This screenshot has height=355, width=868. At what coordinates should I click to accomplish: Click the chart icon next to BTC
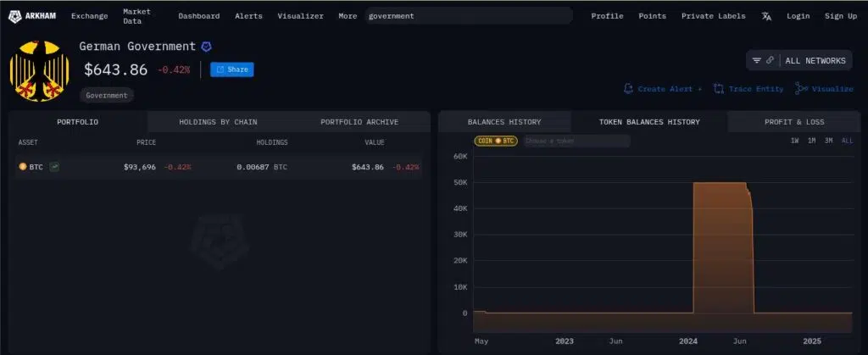click(x=54, y=166)
